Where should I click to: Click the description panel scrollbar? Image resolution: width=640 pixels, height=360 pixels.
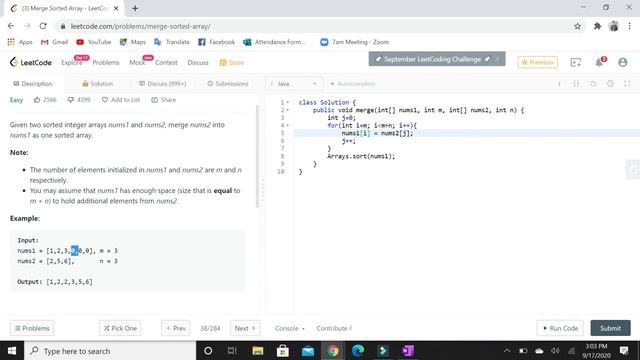point(257,157)
